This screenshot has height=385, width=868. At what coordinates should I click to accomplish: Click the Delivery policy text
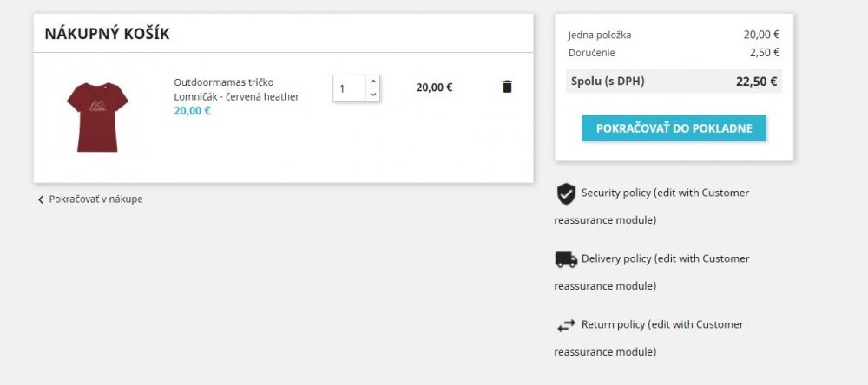tap(665, 258)
